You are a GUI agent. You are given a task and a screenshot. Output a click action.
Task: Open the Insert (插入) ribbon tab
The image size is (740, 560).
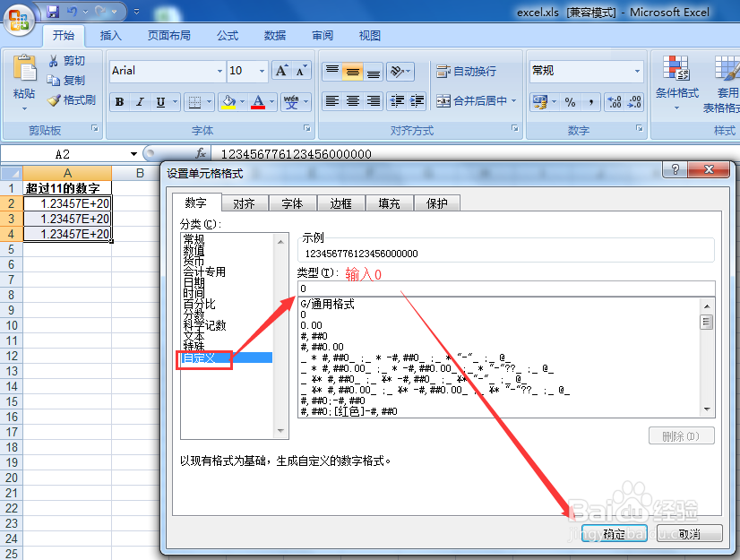pyautogui.click(x=111, y=36)
